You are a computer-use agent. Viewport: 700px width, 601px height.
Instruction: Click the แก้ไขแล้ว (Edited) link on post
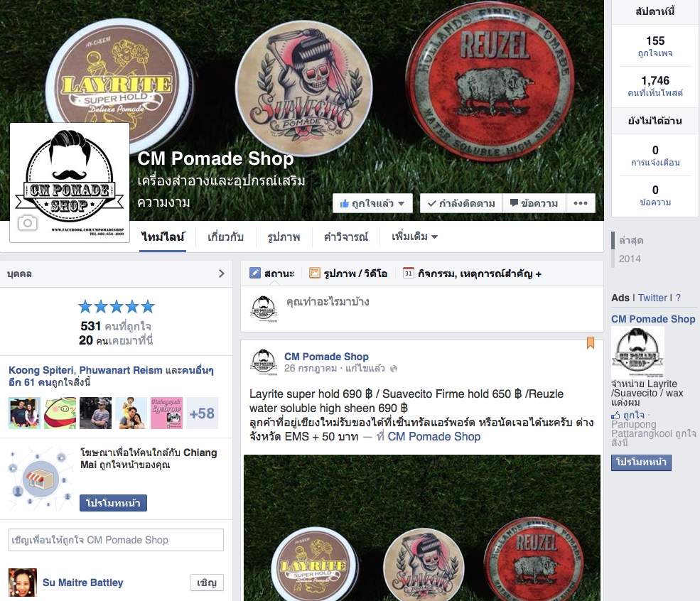coord(365,368)
